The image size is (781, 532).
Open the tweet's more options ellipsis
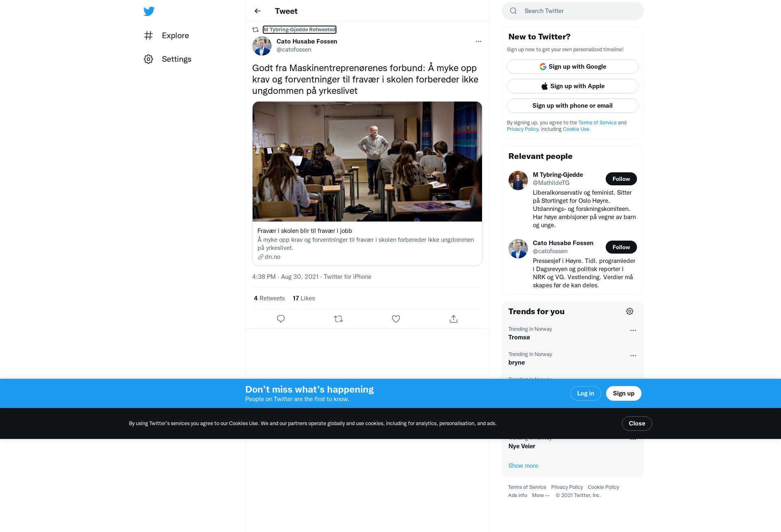(478, 41)
